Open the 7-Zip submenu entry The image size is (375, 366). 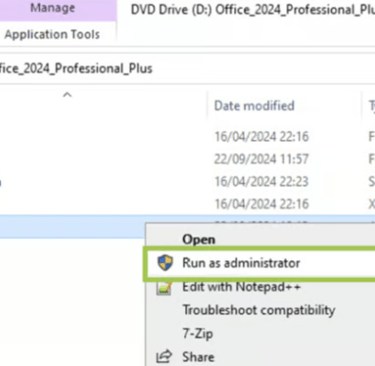coord(198,333)
